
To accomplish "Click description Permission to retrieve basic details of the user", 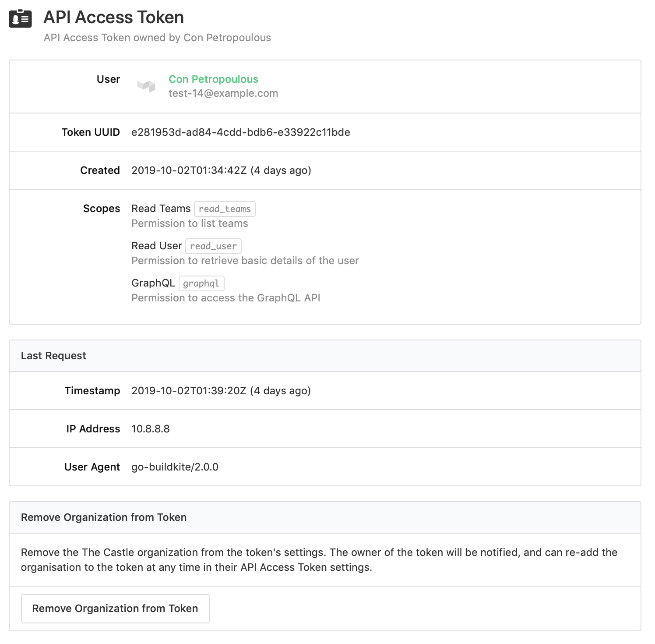I will click(x=245, y=261).
